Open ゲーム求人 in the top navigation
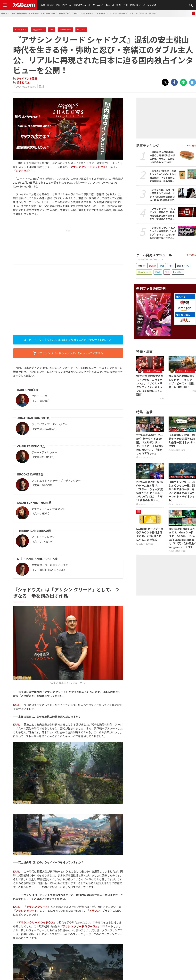Screen dimensions: 196x980 [x=98, y=5]
